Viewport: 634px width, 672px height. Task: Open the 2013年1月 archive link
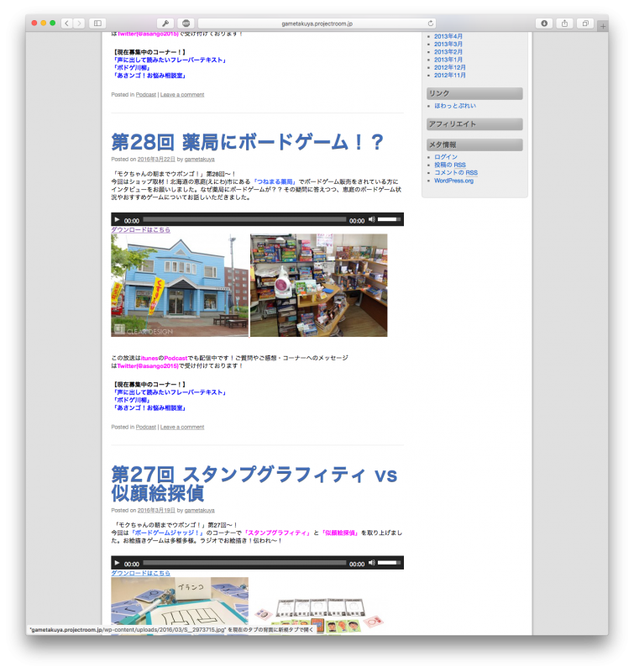coord(448,60)
